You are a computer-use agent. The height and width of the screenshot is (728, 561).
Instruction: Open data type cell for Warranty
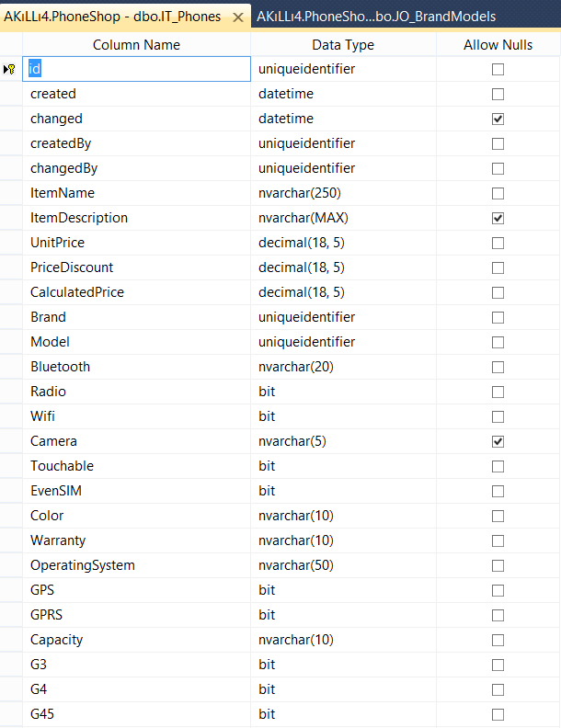click(344, 540)
